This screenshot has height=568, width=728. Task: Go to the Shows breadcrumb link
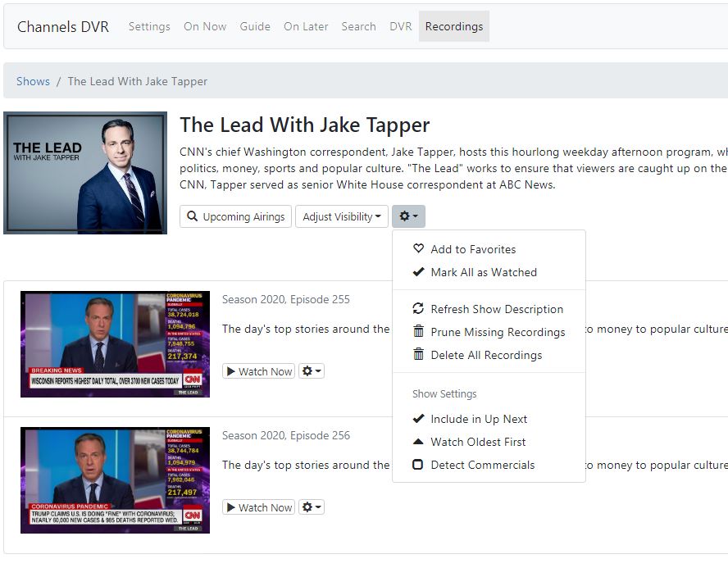point(33,81)
